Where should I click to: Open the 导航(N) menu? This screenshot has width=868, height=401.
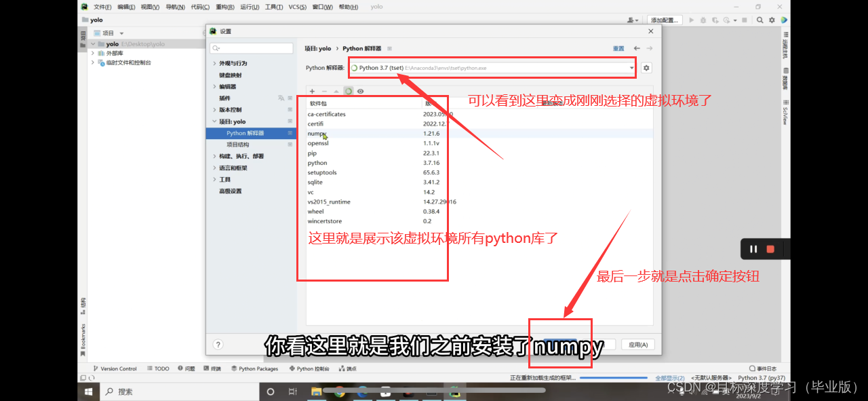click(x=175, y=7)
